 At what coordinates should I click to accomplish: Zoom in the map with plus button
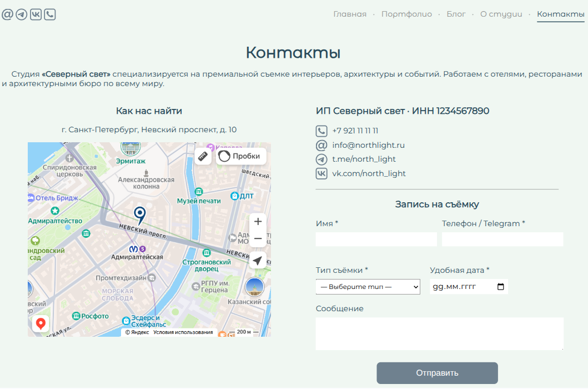click(x=258, y=222)
